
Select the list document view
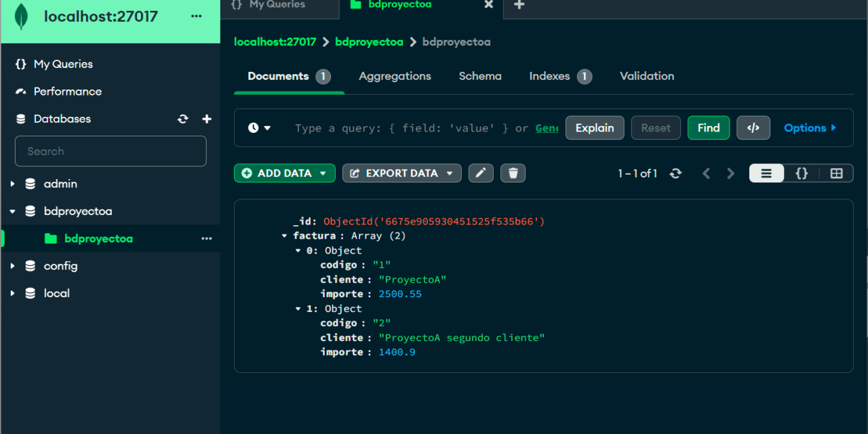pyautogui.click(x=766, y=173)
